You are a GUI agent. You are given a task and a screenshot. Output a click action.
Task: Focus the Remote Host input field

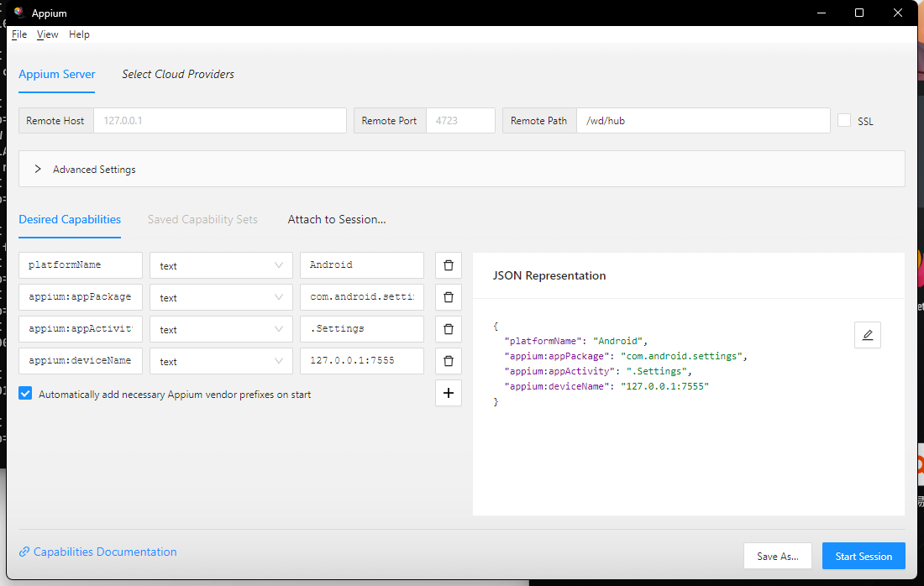(x=220, y=120)
